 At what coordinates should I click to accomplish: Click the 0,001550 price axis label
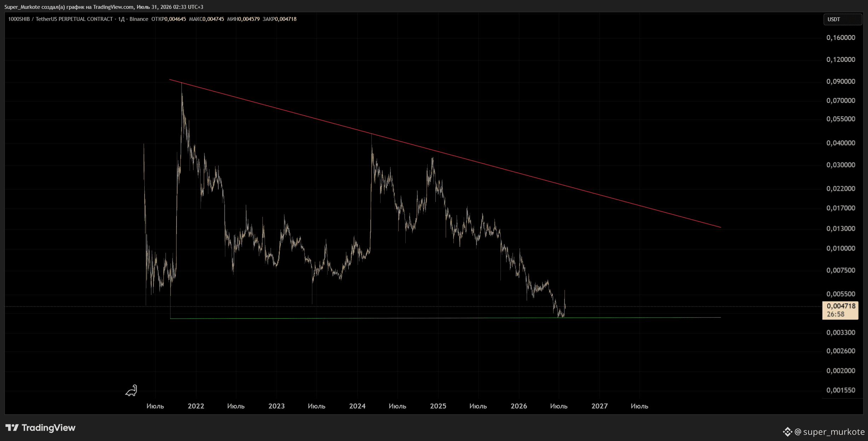841,390
